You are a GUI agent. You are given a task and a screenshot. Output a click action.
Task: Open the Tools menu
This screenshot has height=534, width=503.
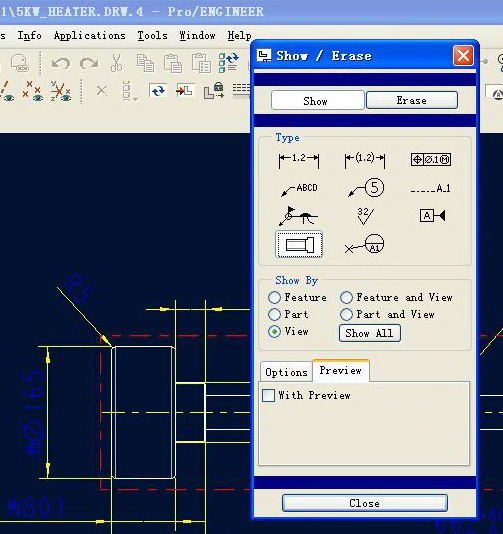point(153,35)
